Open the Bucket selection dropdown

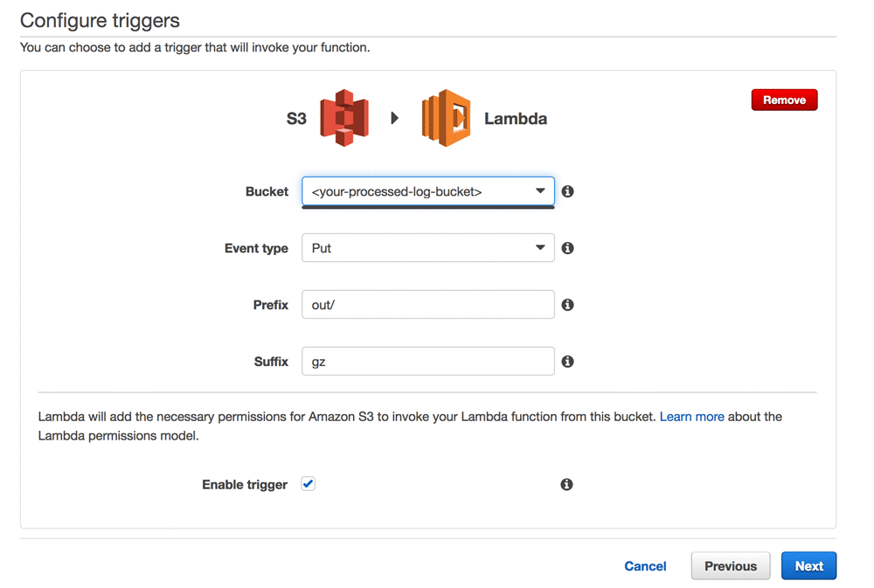pyautogui.click(x=427, y=191)
